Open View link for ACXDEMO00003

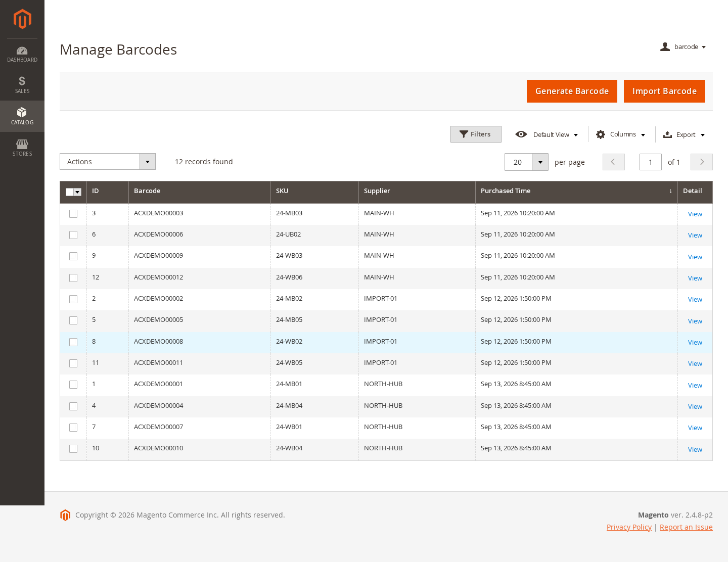point(695,214)
